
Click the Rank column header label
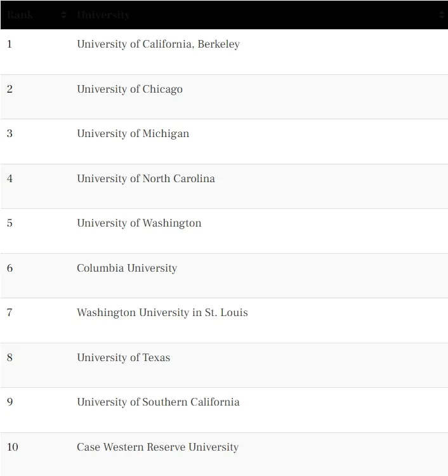point(20,15)
